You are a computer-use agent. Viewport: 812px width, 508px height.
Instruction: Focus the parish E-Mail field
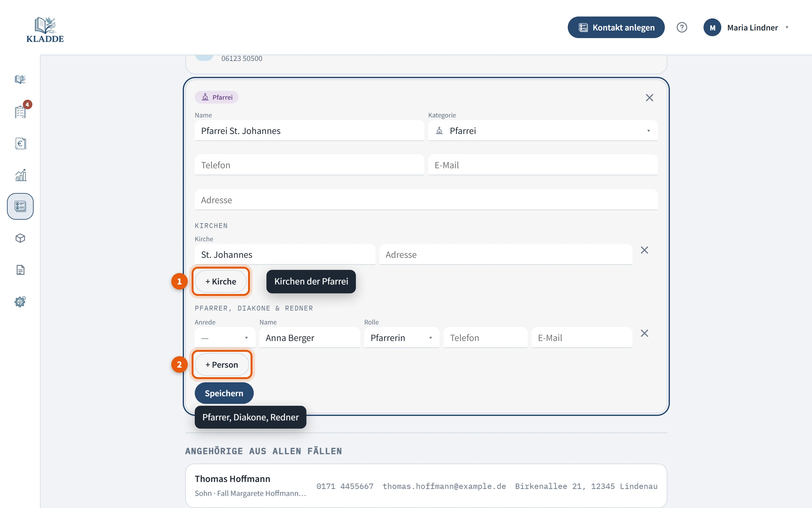[543, 165]
